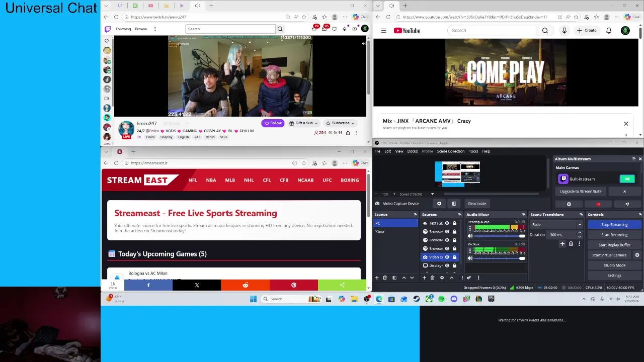
Task: Open Video Capture Device filters icon
Action: click(453, 204)
